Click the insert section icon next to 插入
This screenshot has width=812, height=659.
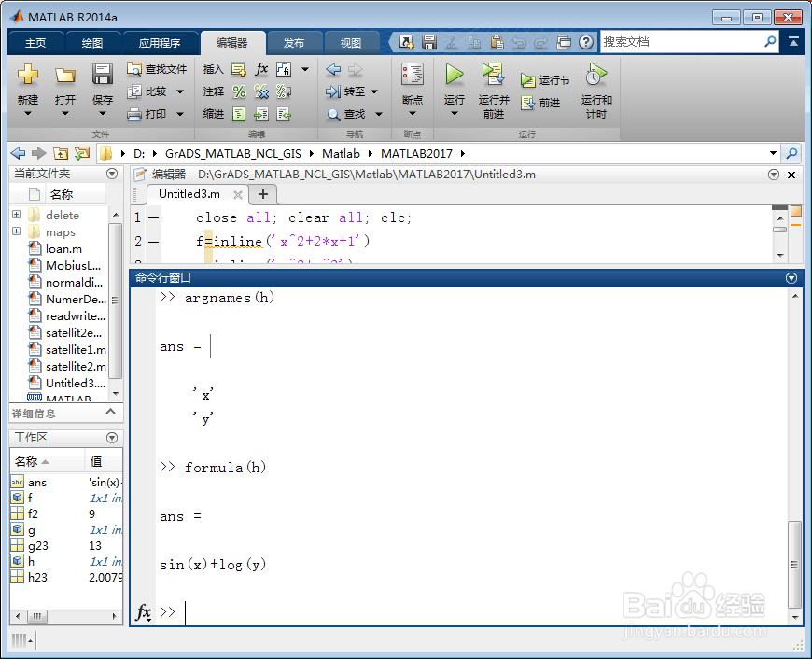point(239,69)
